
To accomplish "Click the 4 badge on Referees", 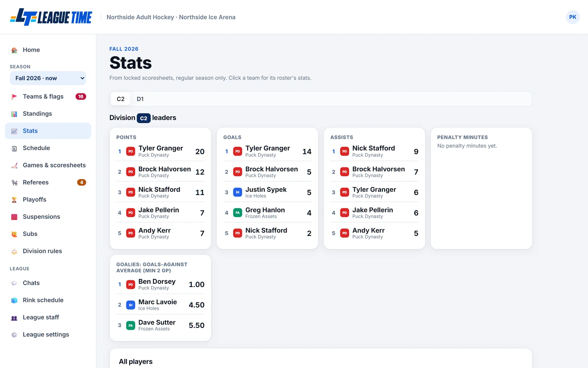I will 82,183.
